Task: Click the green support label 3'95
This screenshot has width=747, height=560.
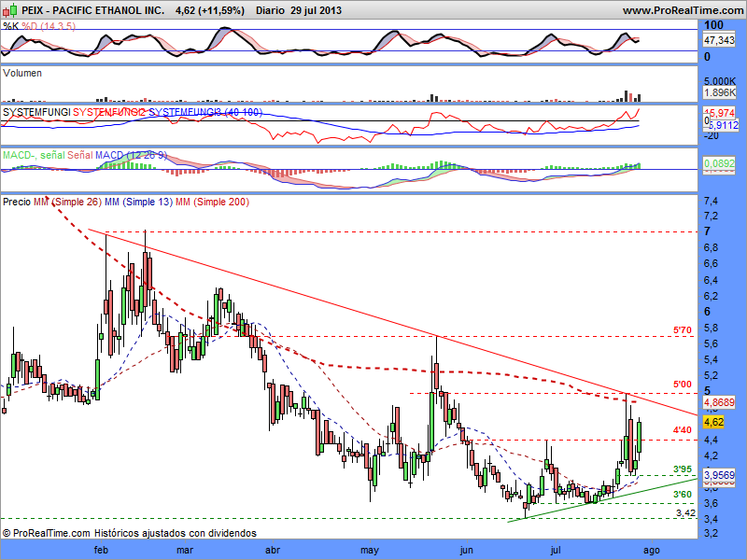Action: pyautogui.click(x=683, y=469)
